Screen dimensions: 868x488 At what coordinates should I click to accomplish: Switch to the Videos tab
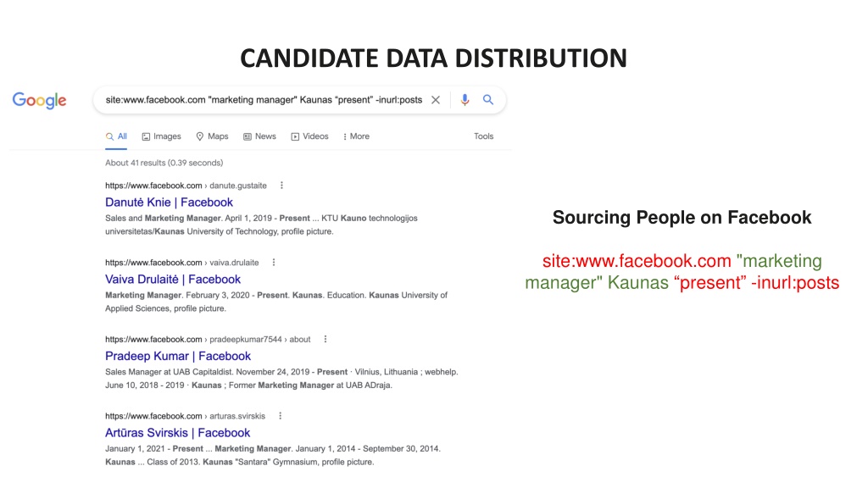pos(310,136)
